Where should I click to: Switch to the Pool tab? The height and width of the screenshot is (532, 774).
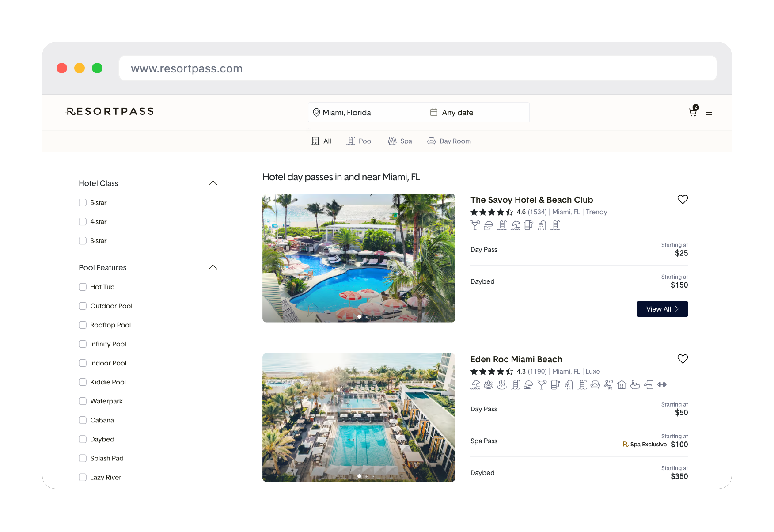[360, 141]
